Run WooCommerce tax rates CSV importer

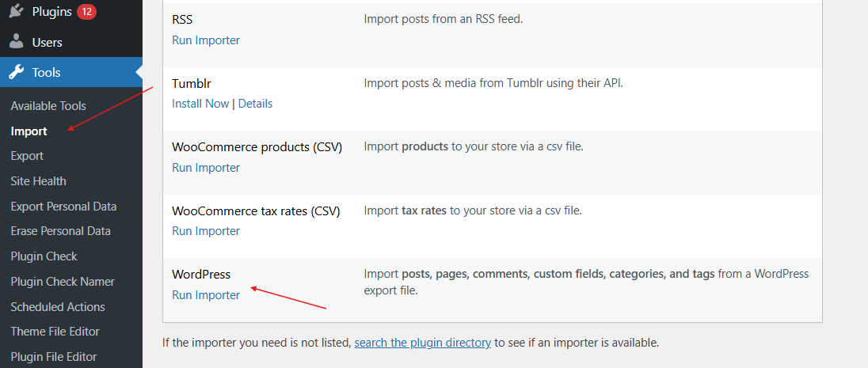coord(206,231)
